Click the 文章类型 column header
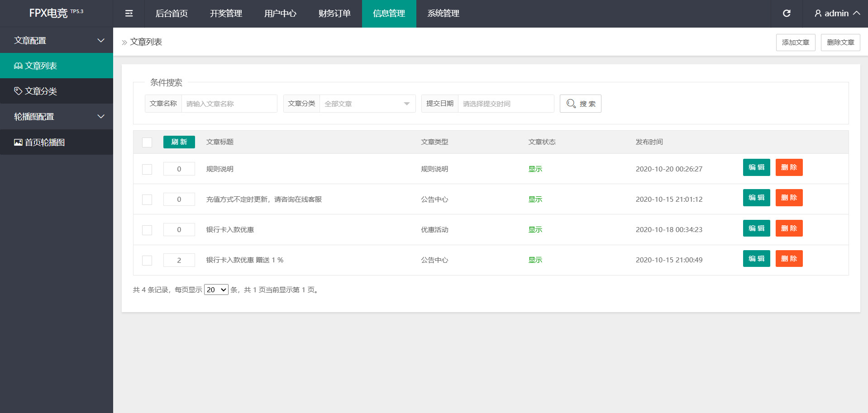 coord(434,142)
